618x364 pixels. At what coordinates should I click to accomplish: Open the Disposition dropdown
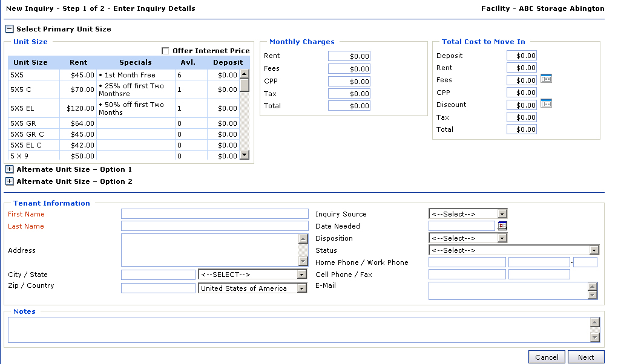tap(467, 238)
